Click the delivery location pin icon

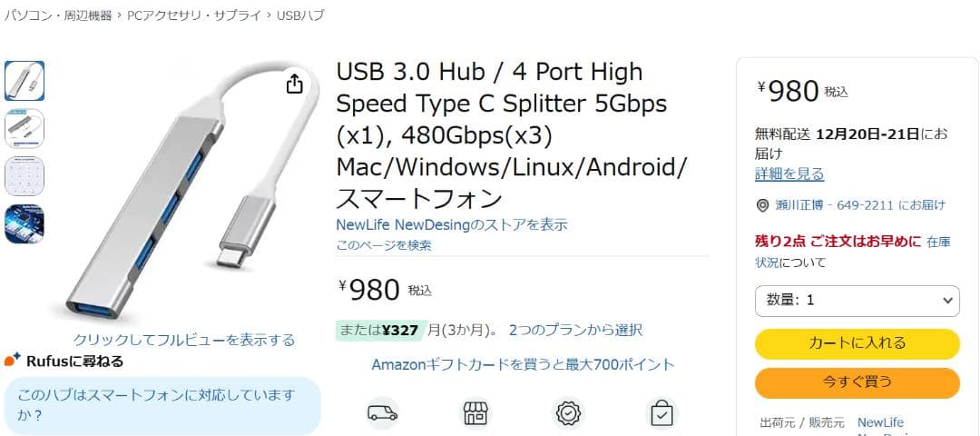(763, 206)
